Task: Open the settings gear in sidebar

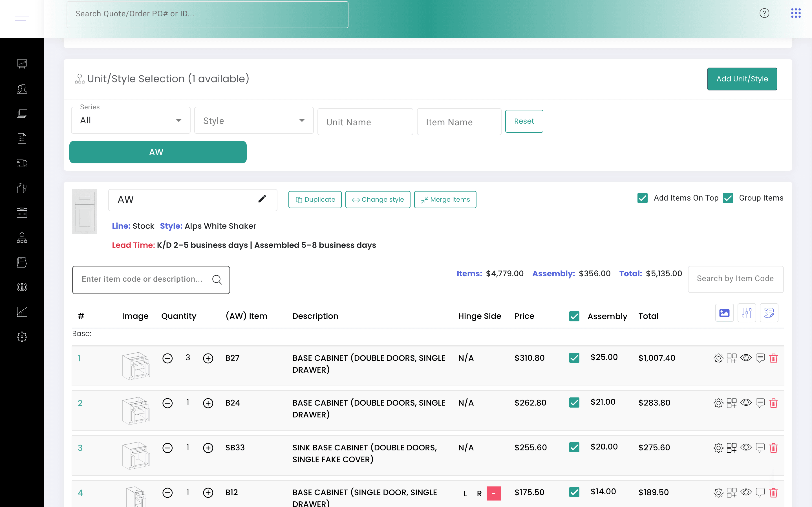Action: (x=22, y=337)
